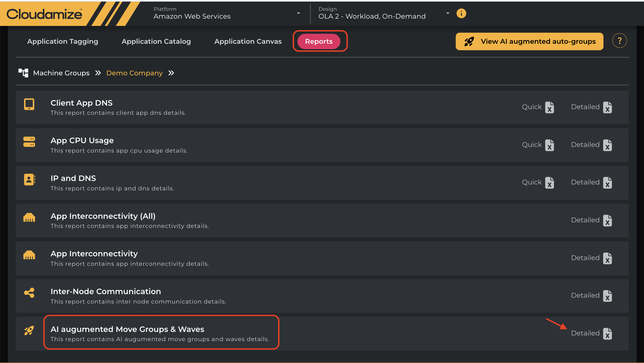Download IP and DNS Detailed report
Screen dimensions: 644x363
pyautogui.click(x=585, y=182)
